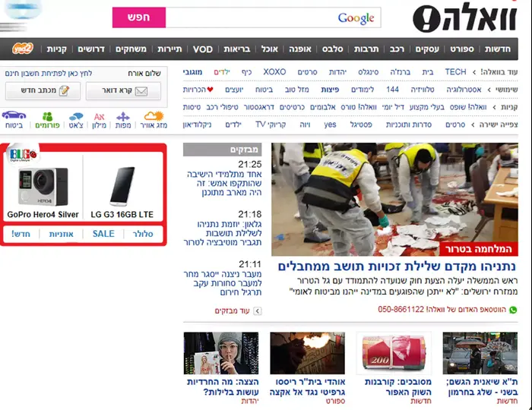Open the 200 shekel banknotes thumbnail

[394, 353]
